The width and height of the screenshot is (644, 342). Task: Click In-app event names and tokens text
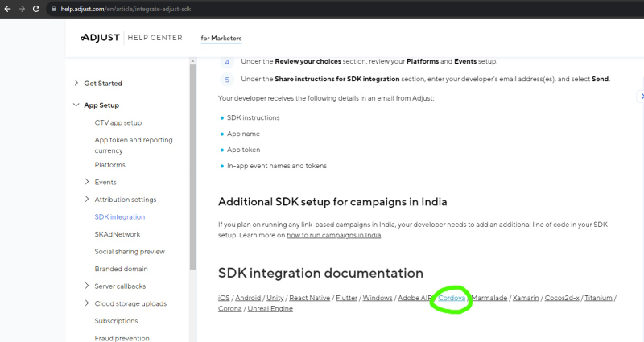tap(277, 166)
